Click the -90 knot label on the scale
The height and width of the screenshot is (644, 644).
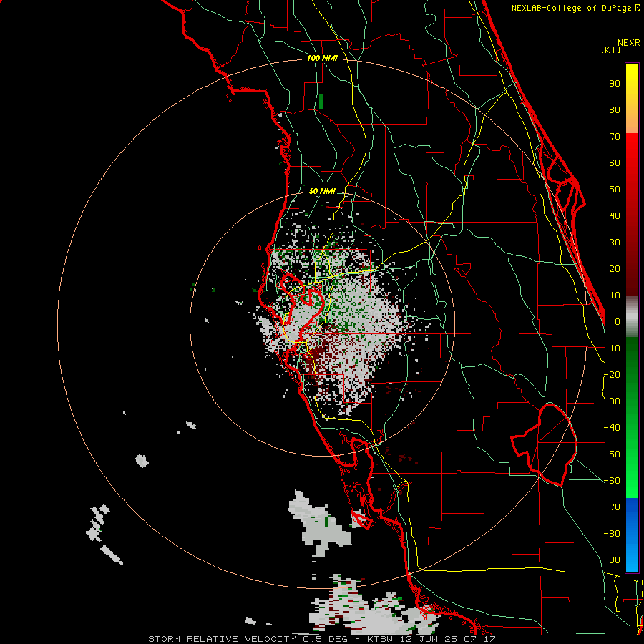click(x=612, y=560)
